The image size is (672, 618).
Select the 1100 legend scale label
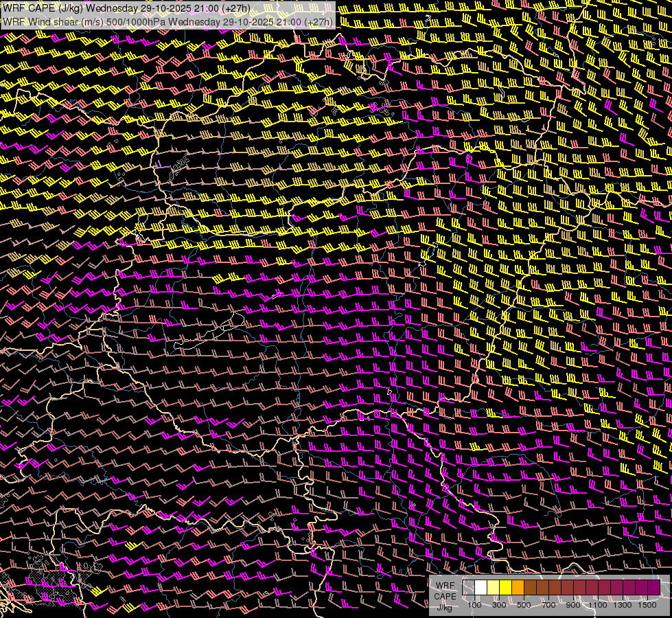tap(599, 605)
